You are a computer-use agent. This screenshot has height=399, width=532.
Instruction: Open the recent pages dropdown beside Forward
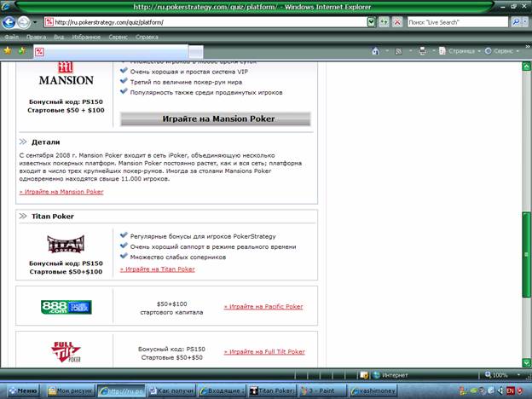point(35,23)
